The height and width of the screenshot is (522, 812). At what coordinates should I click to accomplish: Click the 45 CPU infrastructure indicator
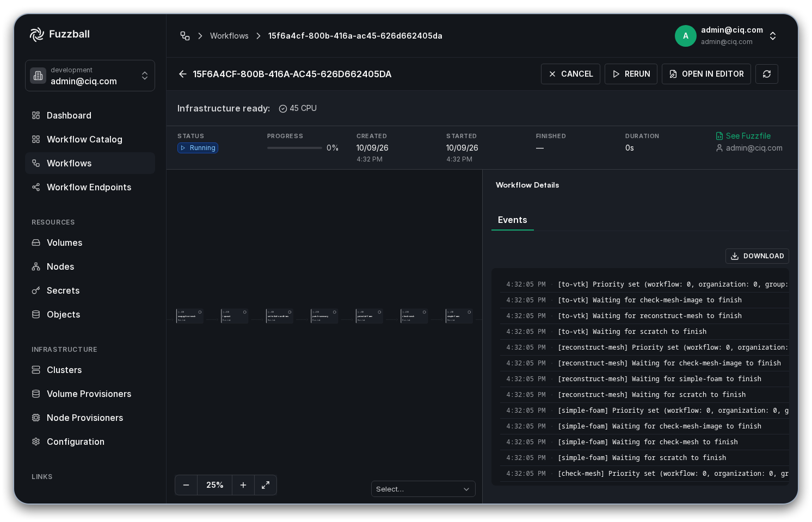click(298, 108)
